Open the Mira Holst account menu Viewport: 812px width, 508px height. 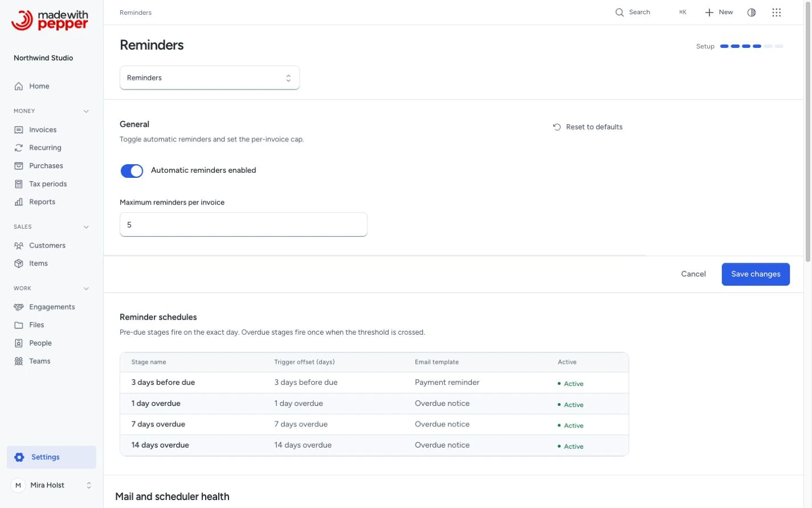[x=51, y=485]
